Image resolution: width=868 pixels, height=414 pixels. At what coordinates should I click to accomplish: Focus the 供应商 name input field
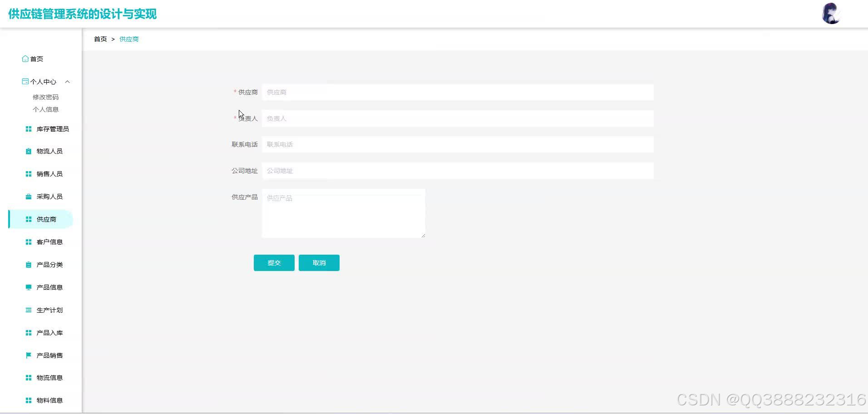click(x=458, y=92)
